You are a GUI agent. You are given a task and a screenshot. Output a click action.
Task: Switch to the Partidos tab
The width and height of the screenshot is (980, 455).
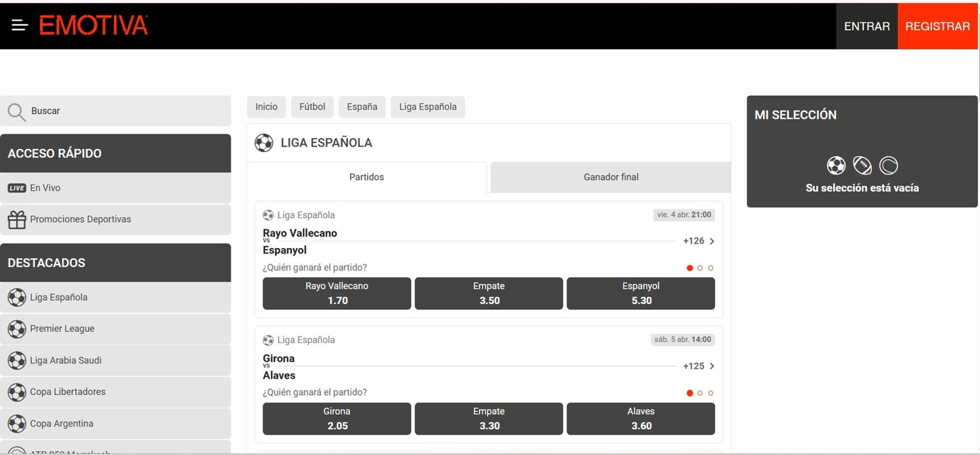pos(367,177)
